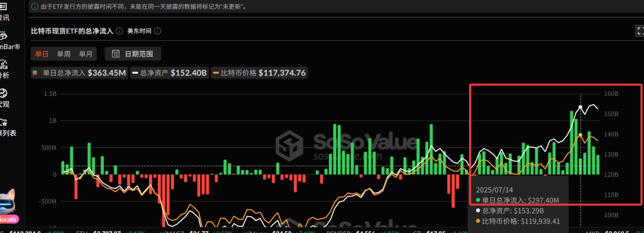
Task: Switch to the 单周 weekly tab
Action: (x=64, y=54)
